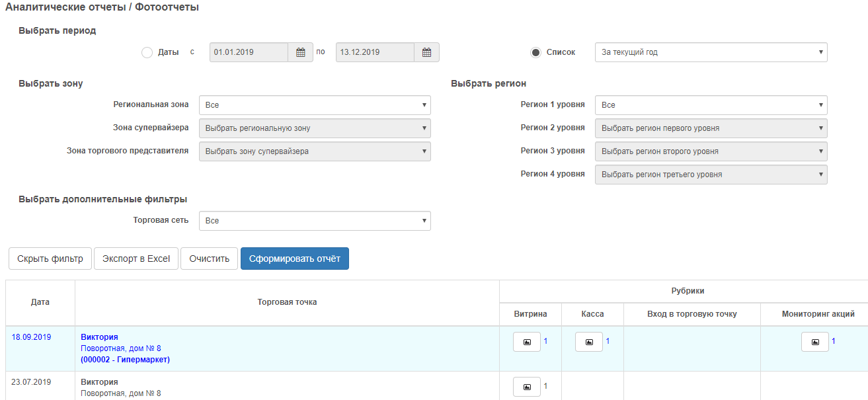The height and width of the screenshot is (400, 868).
Task: Generate report with Сформировать отчёт
Action: pyautogui.click(x=294, y=259)
